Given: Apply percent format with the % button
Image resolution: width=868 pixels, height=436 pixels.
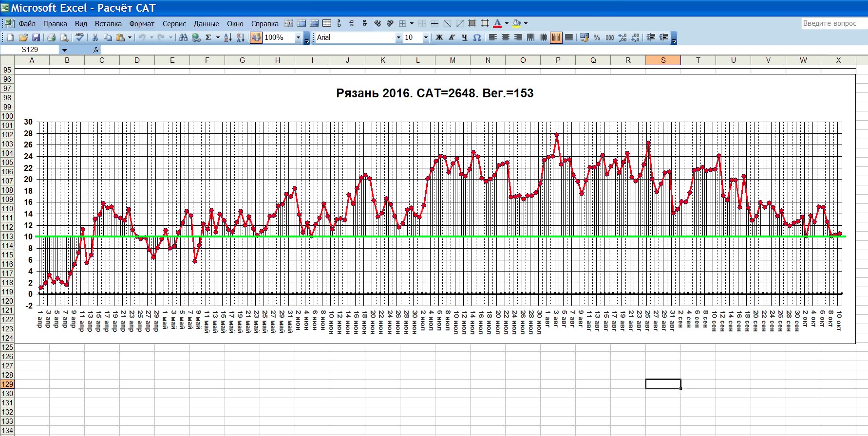Looking at the screenshot, I should tap(597, 37).
